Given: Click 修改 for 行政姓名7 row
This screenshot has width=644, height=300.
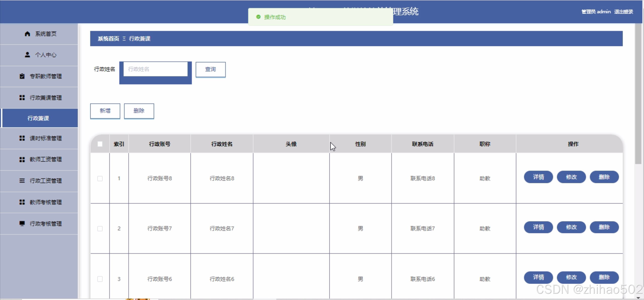Looking at the screenshot, I should [571, 227].
